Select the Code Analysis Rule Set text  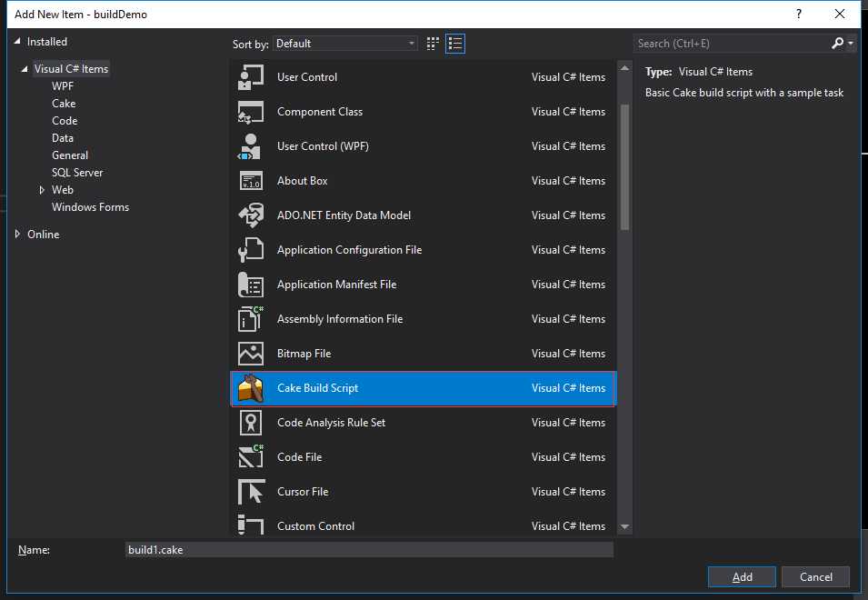pyautogui.click(x=331, y=423)
